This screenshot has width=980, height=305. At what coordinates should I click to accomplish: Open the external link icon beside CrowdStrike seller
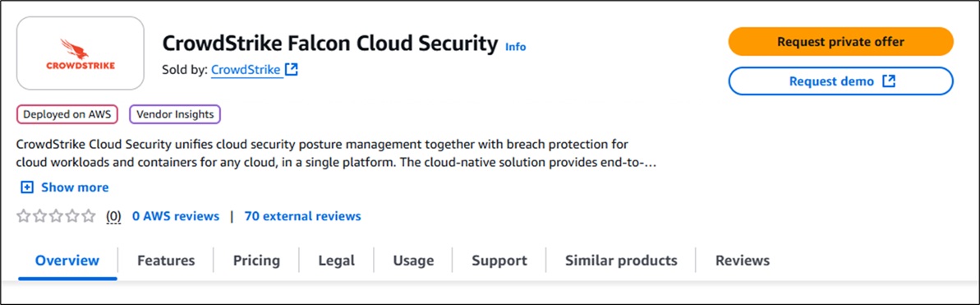coord(292,69)
